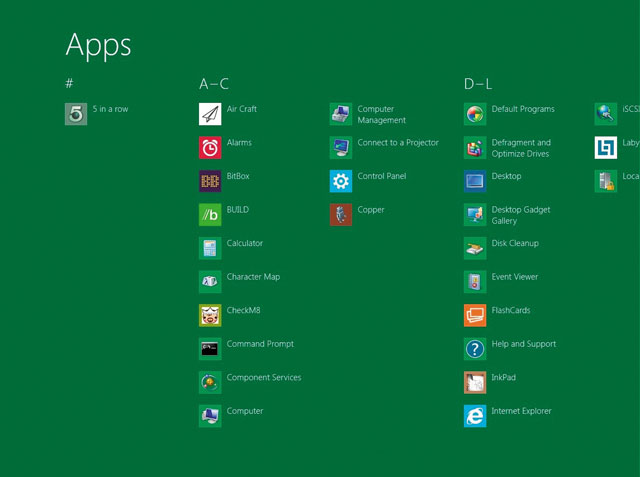Launch Disk Cleanup icon
The width and height of the screenshot is (640, 477).
(x=475, y=248)
